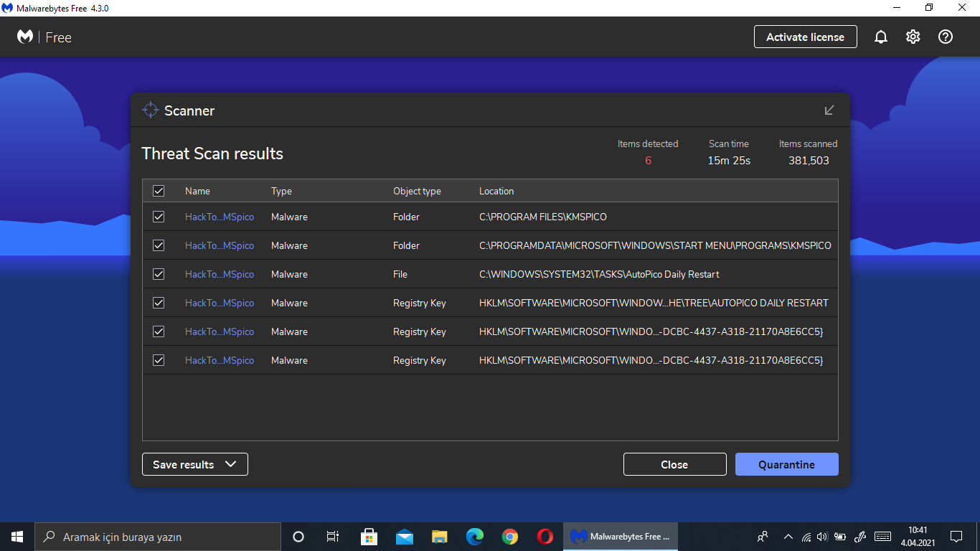Select the location C:\WINDOWS\SYSTEM32\TASKS\AutoPico Daily Restart
The image size is (980, 551).
[x=599, y=274]
